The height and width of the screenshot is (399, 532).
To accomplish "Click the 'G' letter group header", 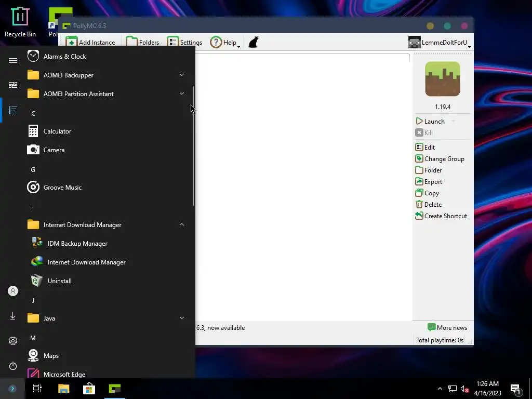I will click(x=33, y=169).
